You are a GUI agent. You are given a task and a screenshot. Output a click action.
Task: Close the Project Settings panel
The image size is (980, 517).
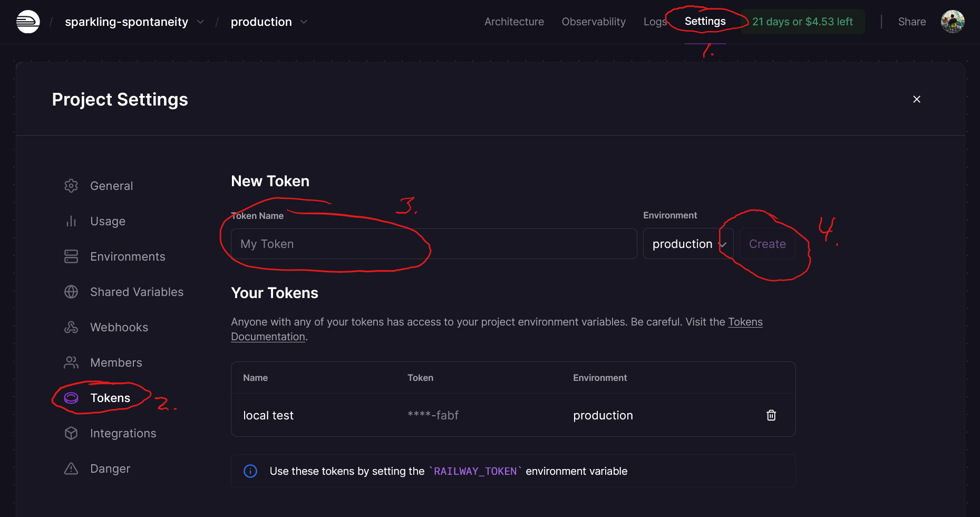point(916,99)
